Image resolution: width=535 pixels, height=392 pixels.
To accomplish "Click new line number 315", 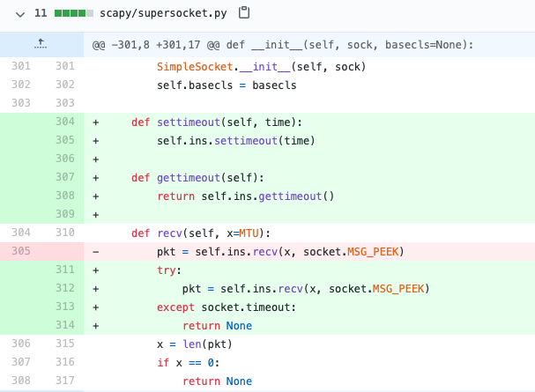I will click(x=65, y=344).
